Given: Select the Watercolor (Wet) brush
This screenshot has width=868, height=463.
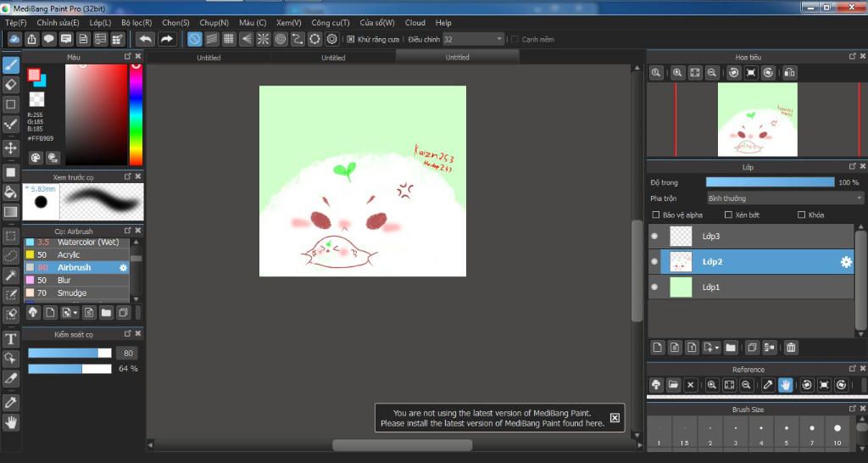Looking at the screenshot, I should (76, 242).
